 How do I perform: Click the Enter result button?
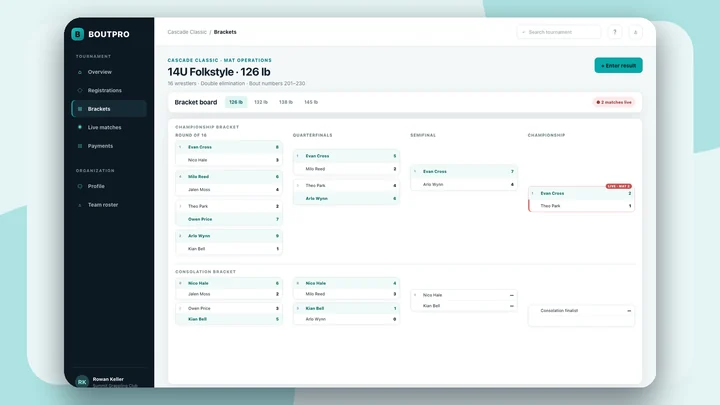point(619,66)
